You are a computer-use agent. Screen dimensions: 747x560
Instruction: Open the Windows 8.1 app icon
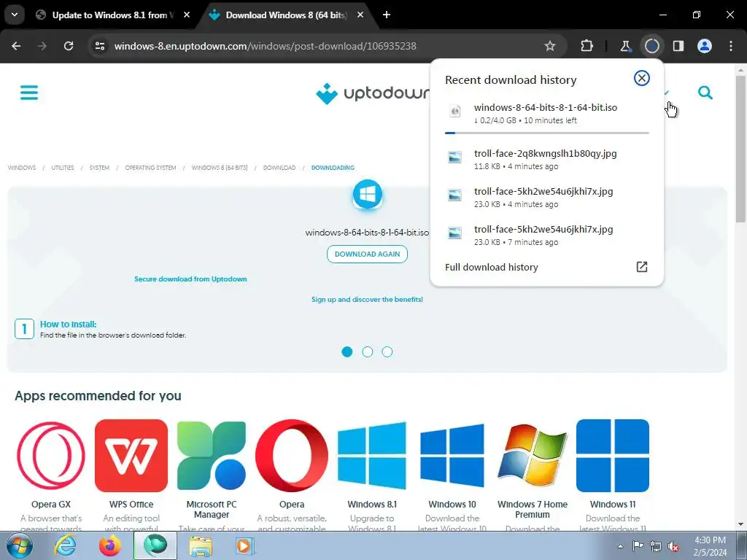click(372, 456)
